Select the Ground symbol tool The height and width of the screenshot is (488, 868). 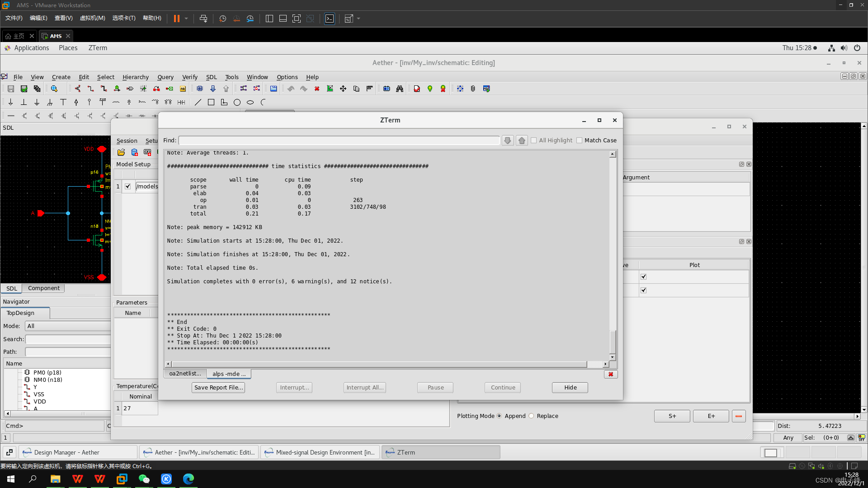(37, 102)
